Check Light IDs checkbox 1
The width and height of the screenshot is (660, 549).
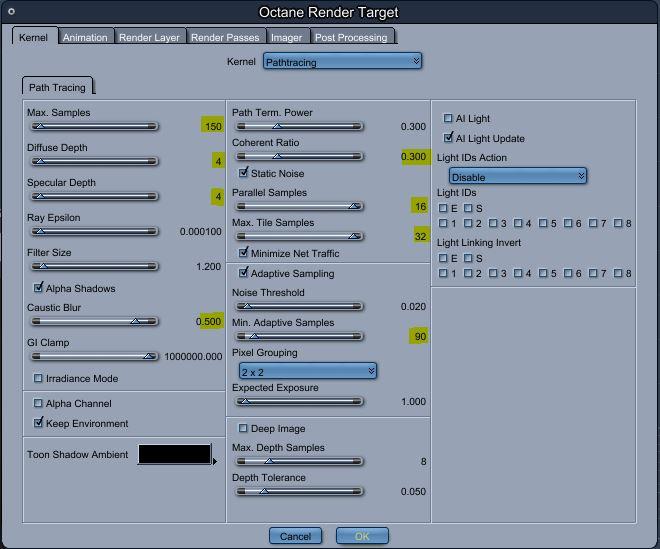coord(443,223)
